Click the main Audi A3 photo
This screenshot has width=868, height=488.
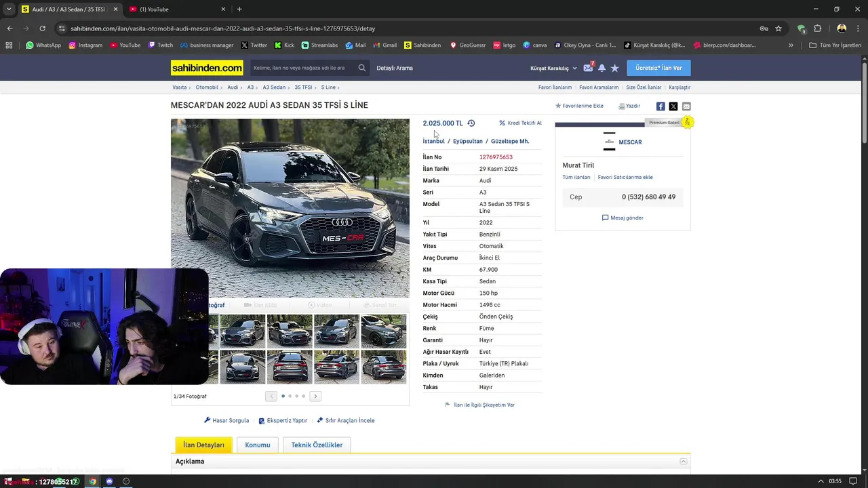(290, 208)
